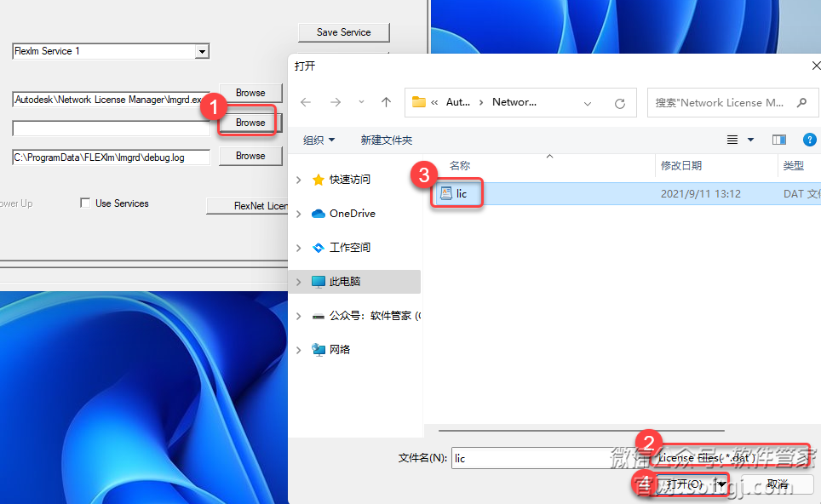This screenshot has height=504, width=821.
Task: Refresh the current folder listing
Action: tap(620, 103)
